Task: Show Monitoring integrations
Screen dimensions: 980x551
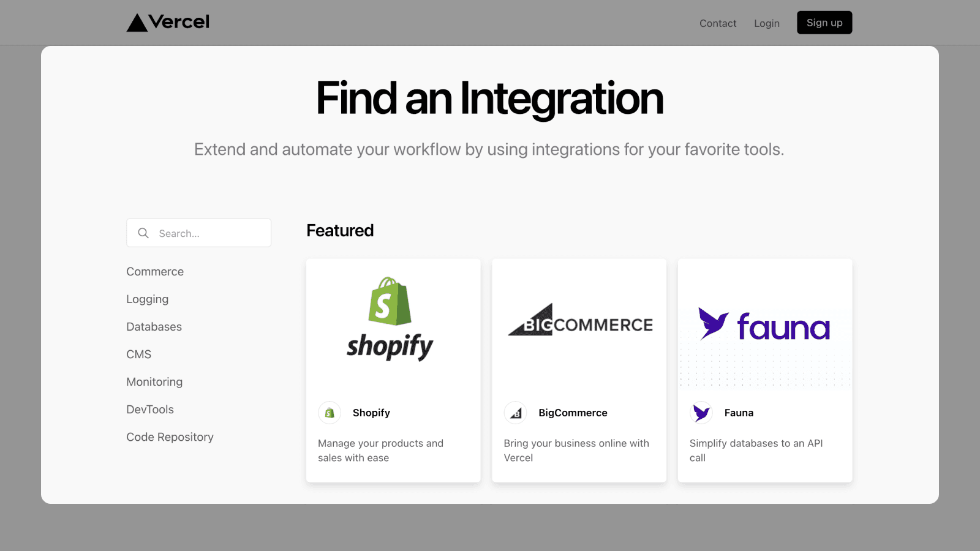Action: click(154, 382)
